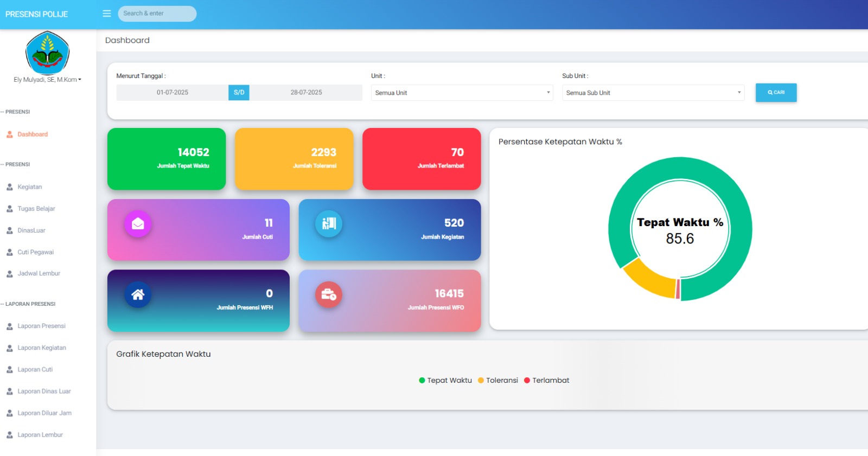Viewport: 868px width, 456px height.
Task: Click the icon beside Laporan Presensi
Action: point(10,326)
